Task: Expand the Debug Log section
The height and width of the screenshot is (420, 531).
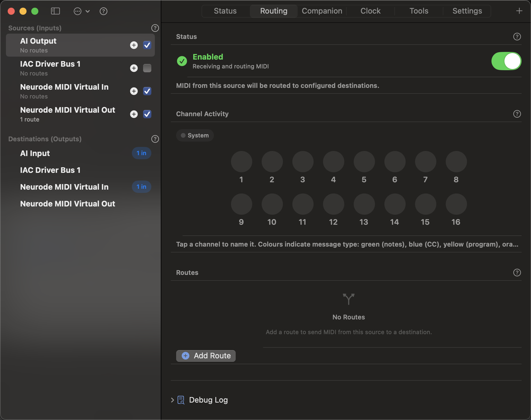Action: pyautogui.click(x=173, y=400)
